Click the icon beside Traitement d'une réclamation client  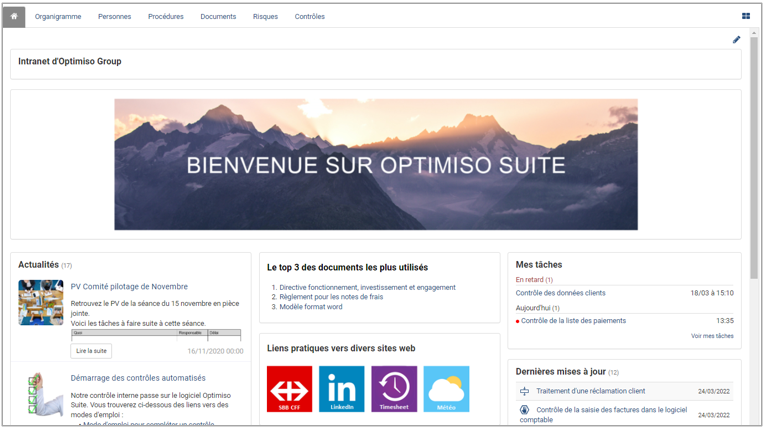click(x=524, y=391)
